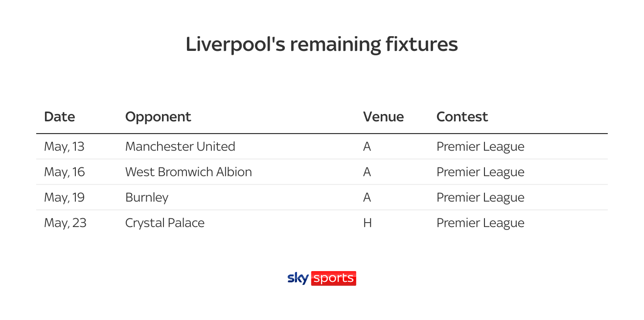Image resolution: width=644 pixels, height=320 pixels.
Task: Click the H venue for Crystal Palace
Action: 367,223
